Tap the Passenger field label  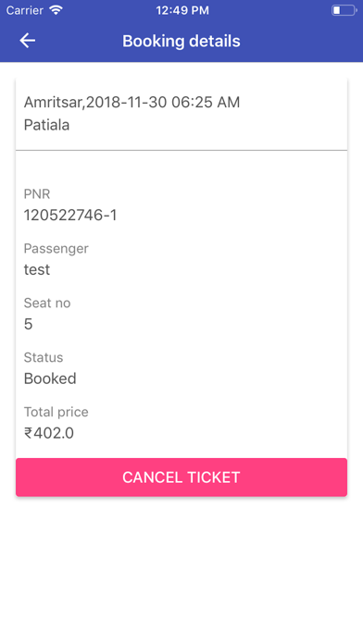56,249
